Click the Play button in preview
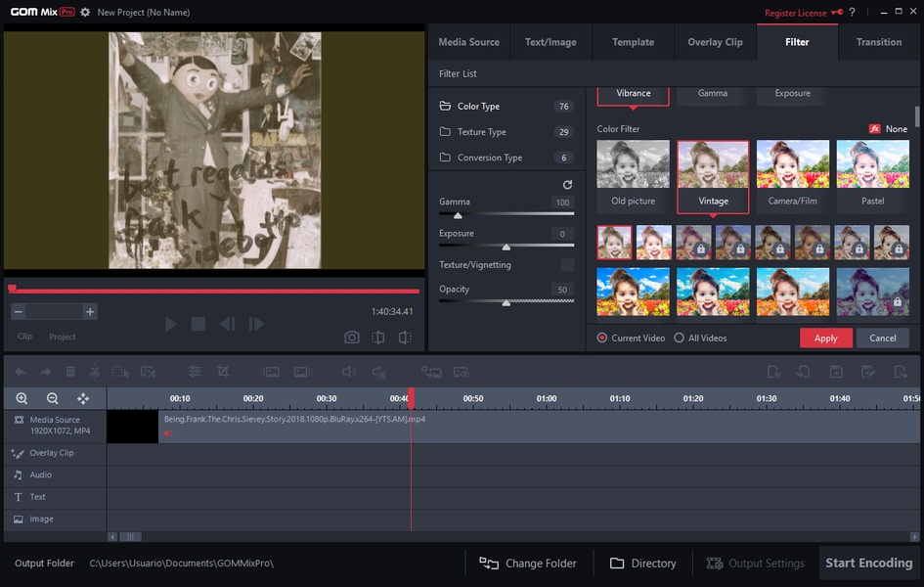The image size is (924, 587). click(x=171, y=324)
